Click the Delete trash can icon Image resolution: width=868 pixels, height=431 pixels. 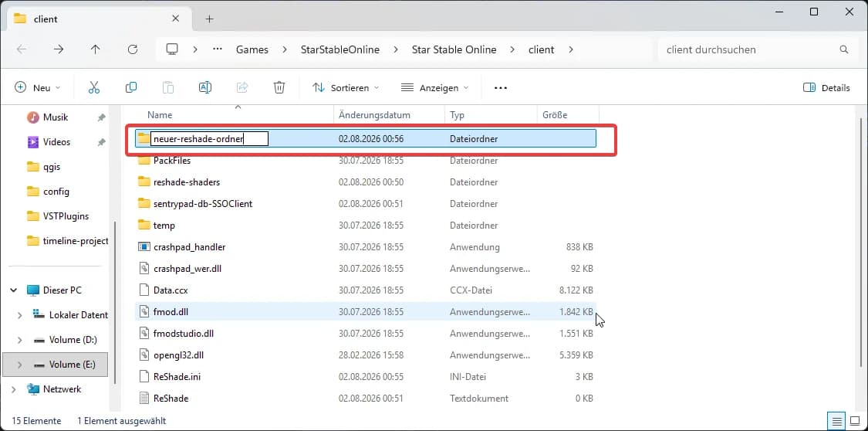click(x=279, y=87)
